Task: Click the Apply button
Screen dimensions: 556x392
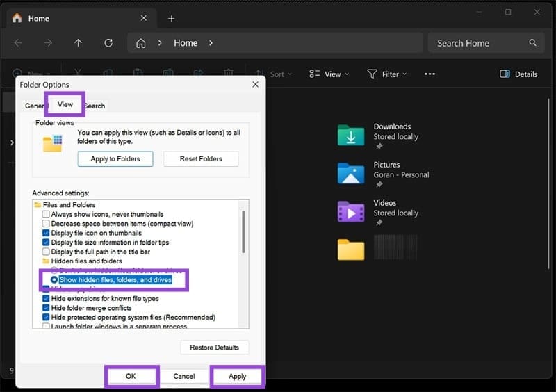Action: click(x=237, y=376)
